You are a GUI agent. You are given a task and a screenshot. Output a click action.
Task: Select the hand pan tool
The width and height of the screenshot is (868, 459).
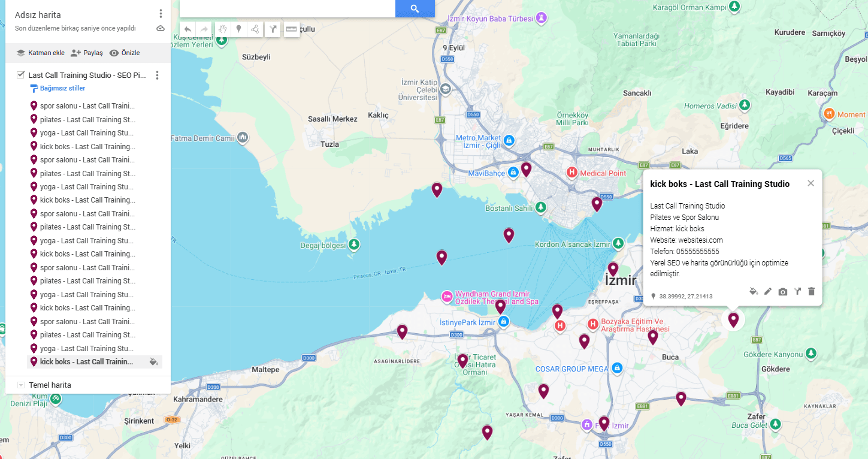[222, 29]
